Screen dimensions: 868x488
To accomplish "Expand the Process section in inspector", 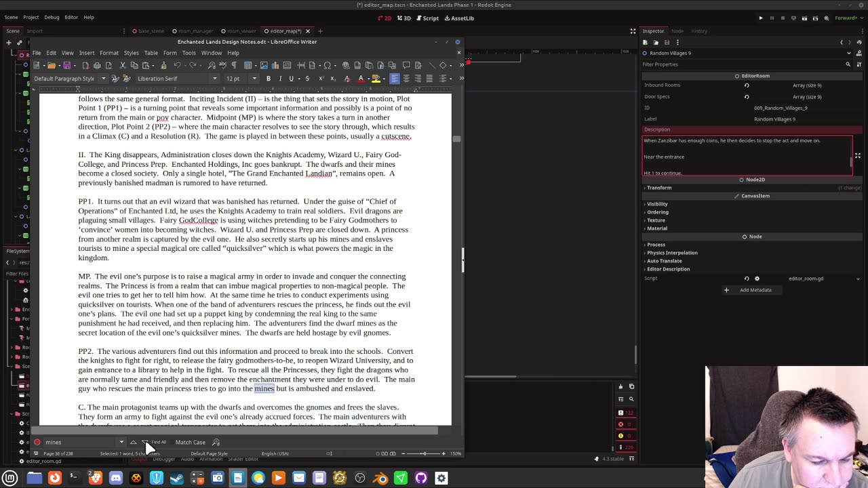I will (x=655, y=245).
